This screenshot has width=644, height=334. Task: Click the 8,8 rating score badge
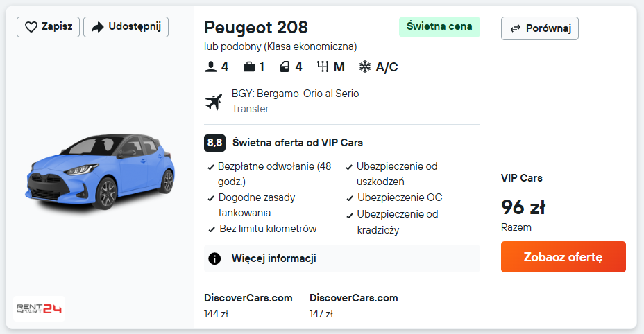click(214, 143)
